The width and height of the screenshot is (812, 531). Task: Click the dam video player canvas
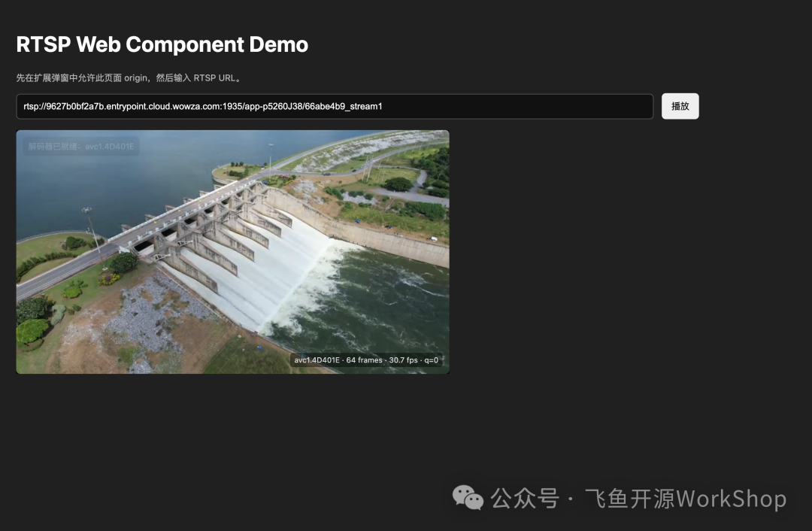coord(232,252)
